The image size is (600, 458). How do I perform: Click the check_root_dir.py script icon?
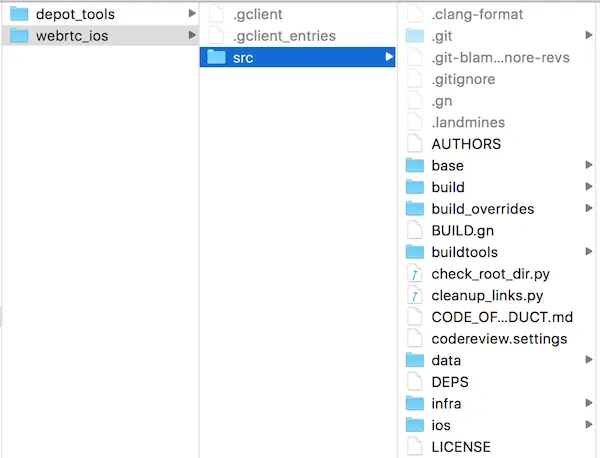[x=415, y=274]
